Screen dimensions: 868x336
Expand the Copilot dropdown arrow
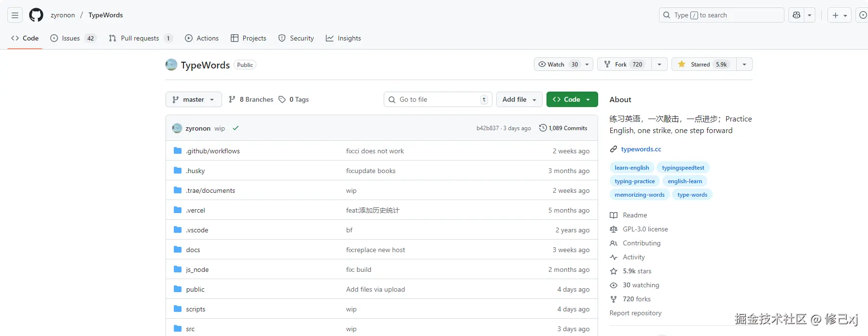(x=810, y=15)
